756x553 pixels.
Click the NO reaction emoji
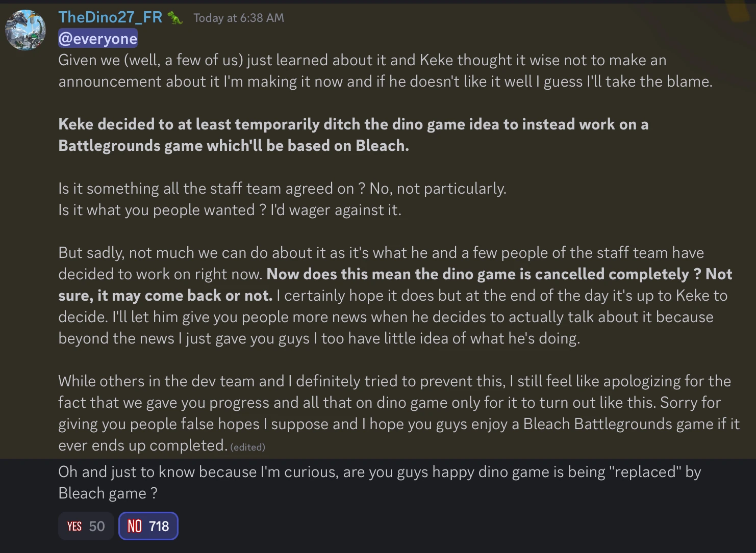135,525
